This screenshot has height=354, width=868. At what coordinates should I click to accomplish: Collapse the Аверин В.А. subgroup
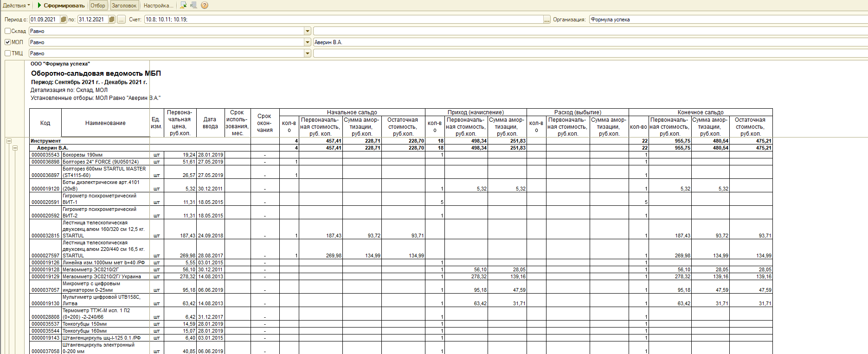15,148
